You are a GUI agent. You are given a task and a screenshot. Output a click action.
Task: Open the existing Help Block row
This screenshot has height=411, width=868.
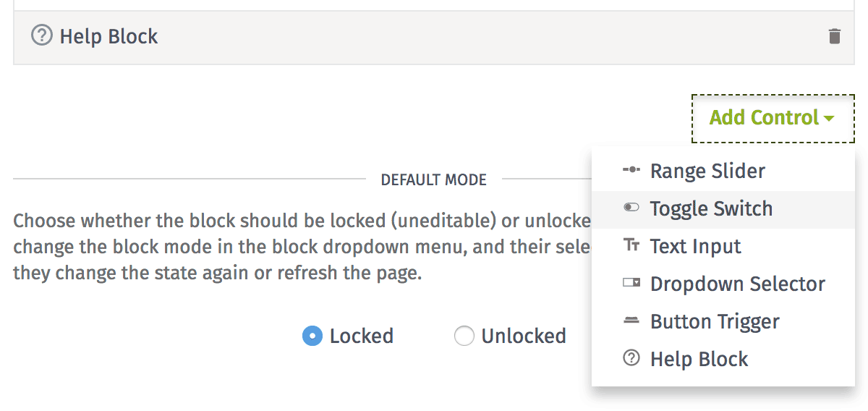point(434,36)
